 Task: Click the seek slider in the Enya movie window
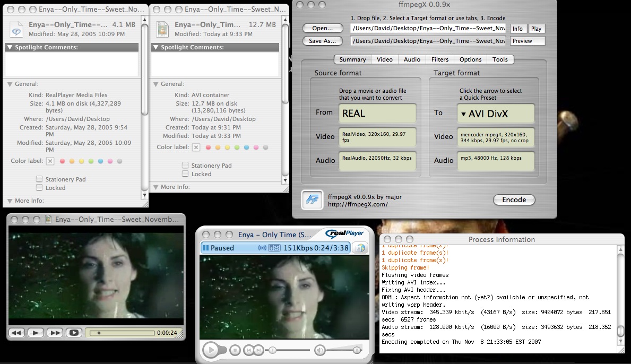click(122, 333)
